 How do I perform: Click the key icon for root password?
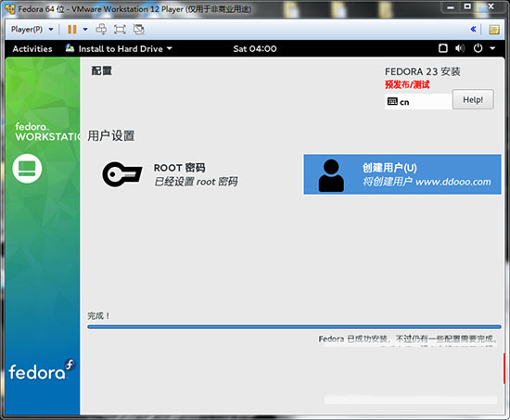(122, 174)
